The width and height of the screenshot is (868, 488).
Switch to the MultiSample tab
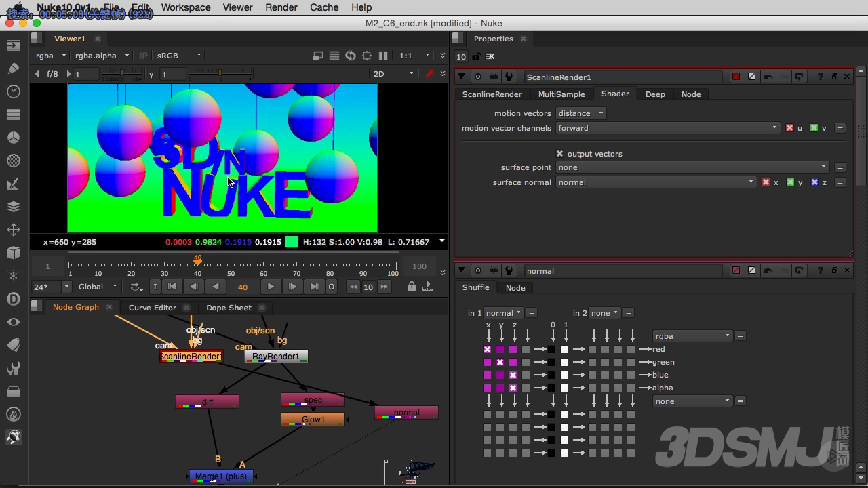[561, 94]
